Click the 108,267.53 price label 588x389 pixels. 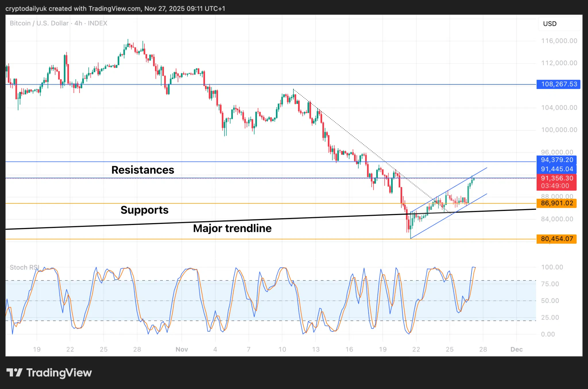pyautogui.click(x=558, y=84)
